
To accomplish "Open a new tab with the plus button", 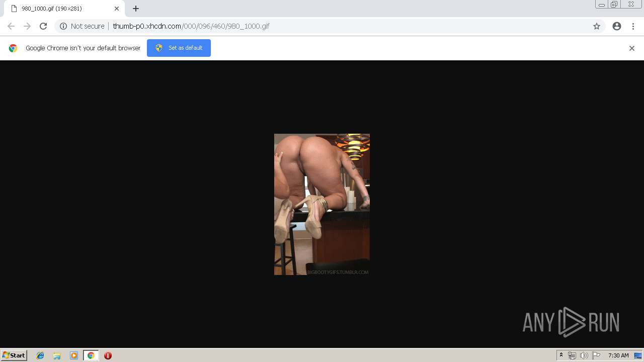I will coord(136,9).
